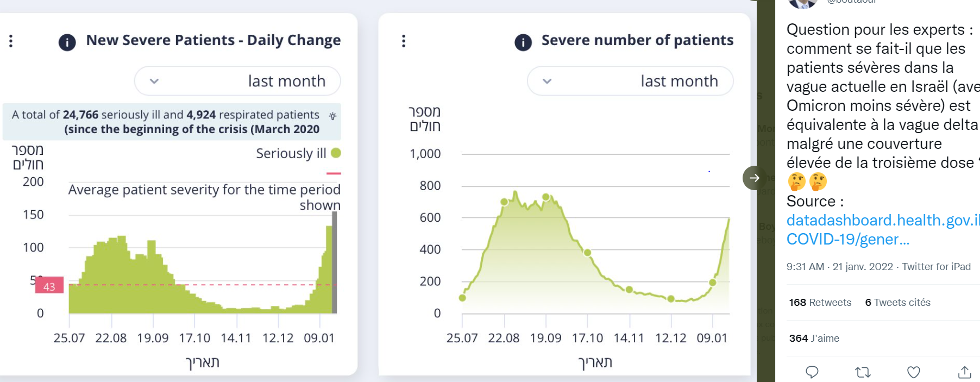
Task: Click the red 43 average value marker
Action: pos(49,286)
